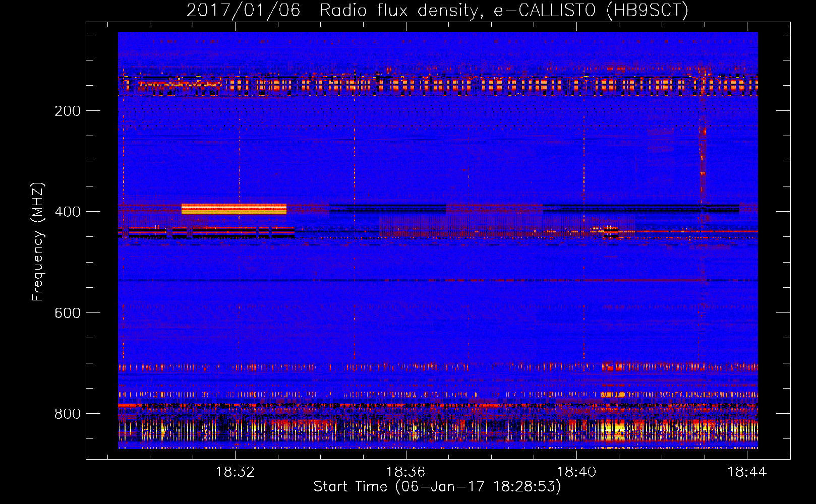
Task: Click the 18:44 time tick label
Action: click(x=747, y=472)
